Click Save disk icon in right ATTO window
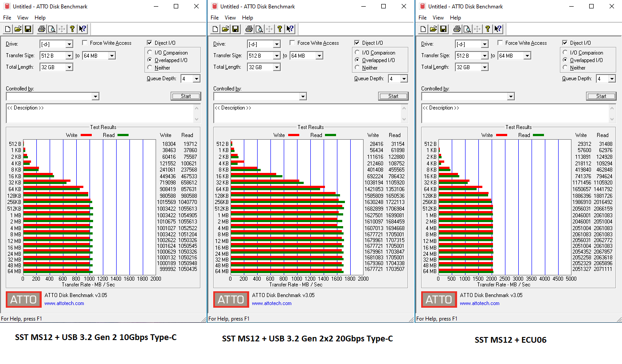 tap(443, 29)
